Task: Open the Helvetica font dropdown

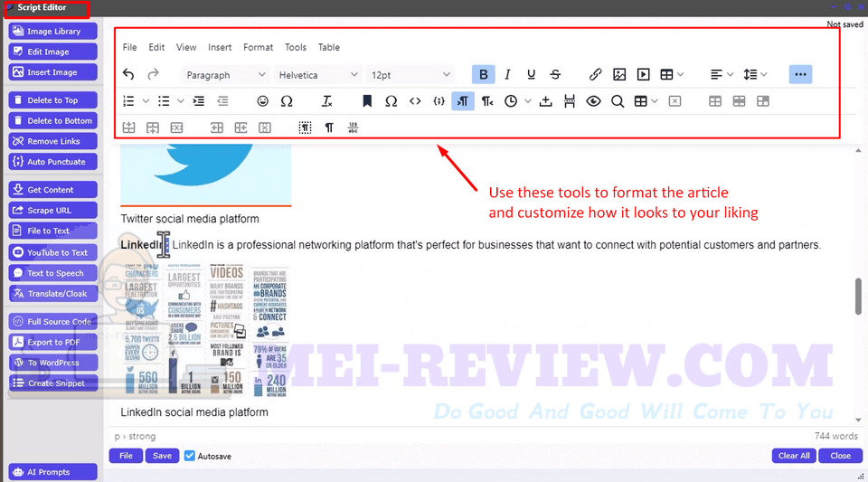Action: pyautogui.click(x=318, y=75)
